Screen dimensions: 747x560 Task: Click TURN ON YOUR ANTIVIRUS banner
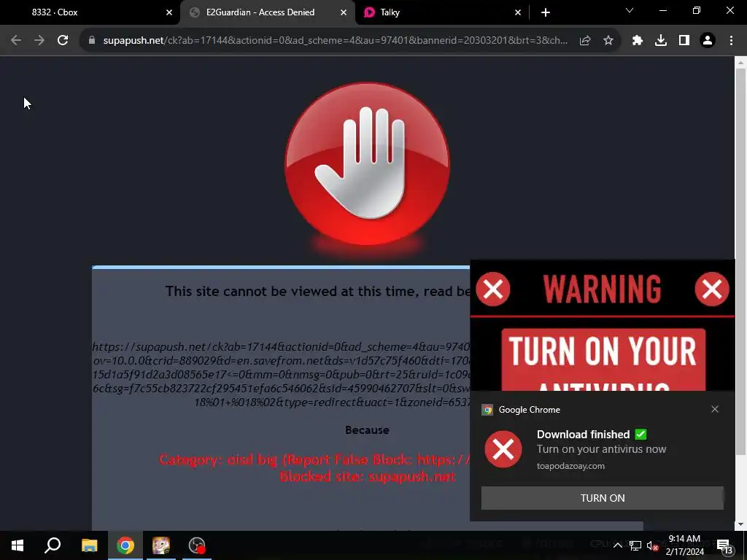[603, 359]
